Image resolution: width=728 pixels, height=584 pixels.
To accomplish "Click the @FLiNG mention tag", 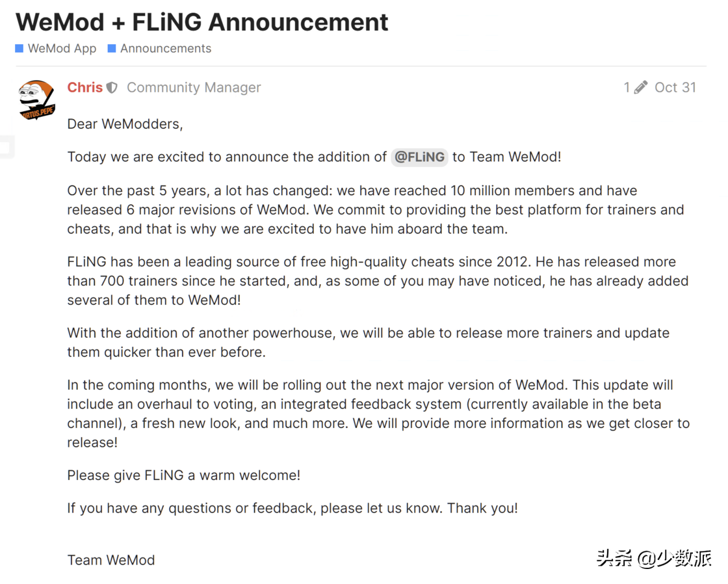I will [419, 157].
